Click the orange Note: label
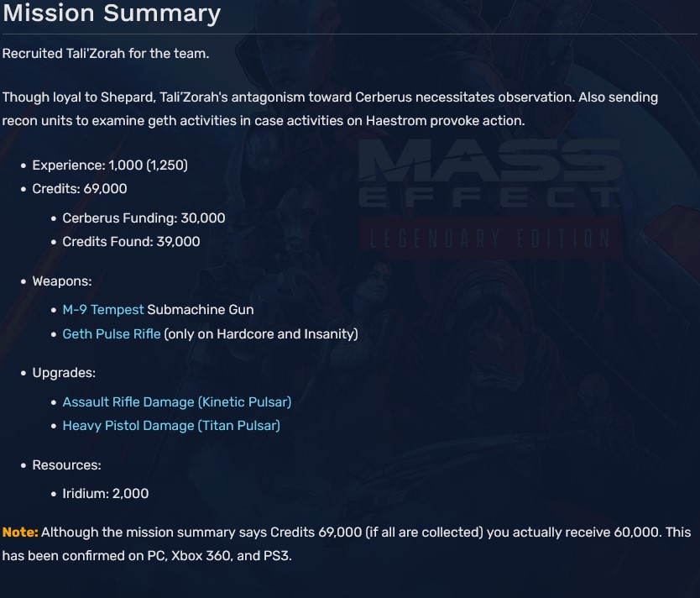The height and width of the screenshot is (598, 700). (20, 532)
